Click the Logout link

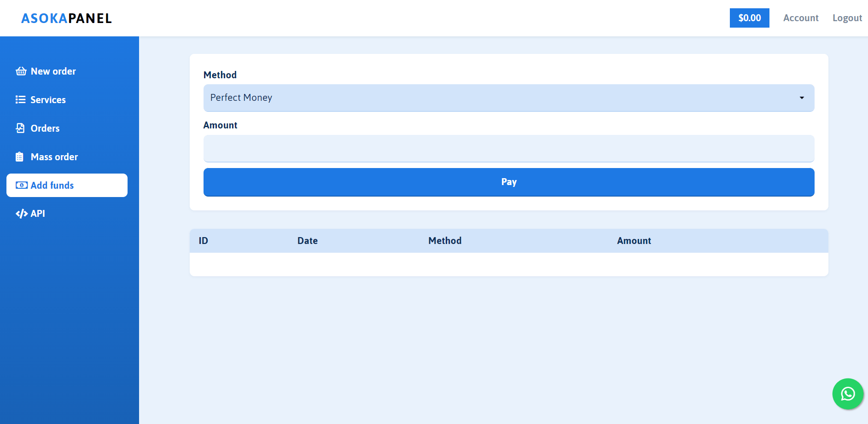click(x=847, y=18)
